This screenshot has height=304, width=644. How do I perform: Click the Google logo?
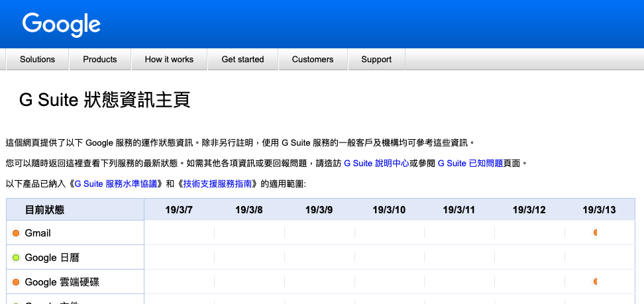[62, 25]
